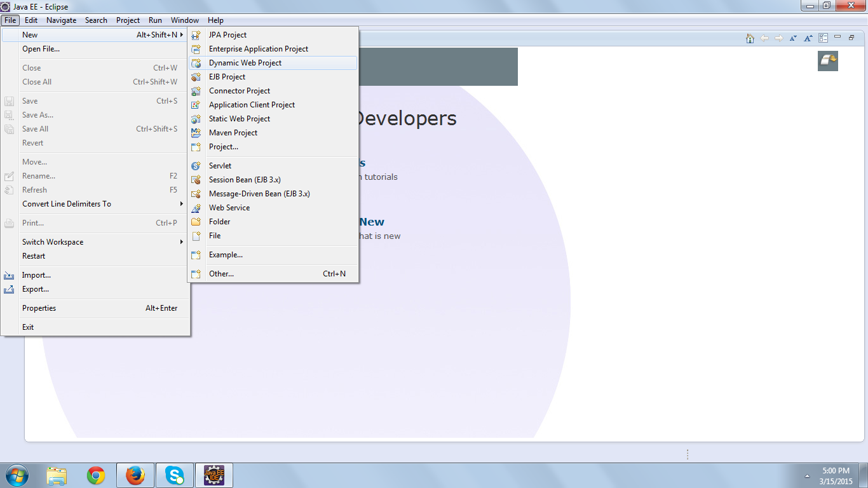
Task: Magnify font size in Welcome toolbar
Action: 808,38
